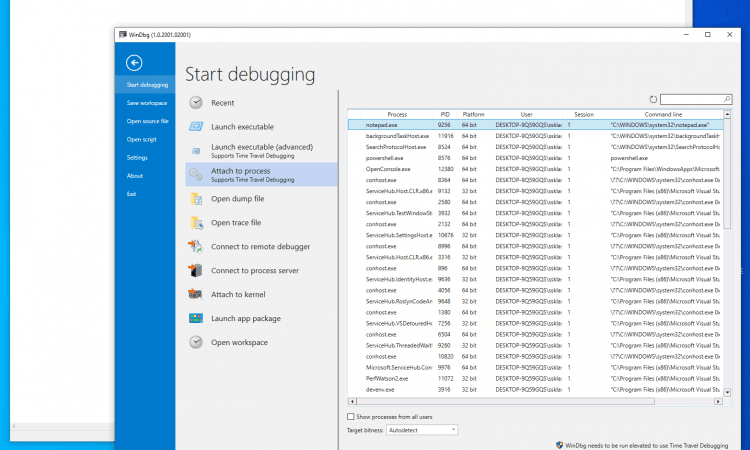Click PID 8364 in conhost.exe row
The height and width of the screenshot is (450, 750).
coord(444,180)
